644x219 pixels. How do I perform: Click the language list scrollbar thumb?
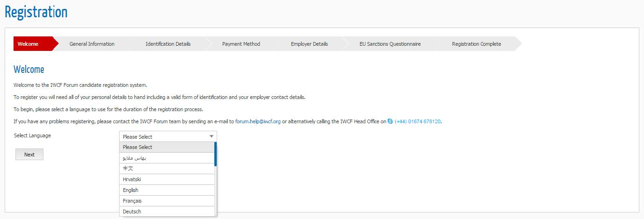tap(215, 154)
